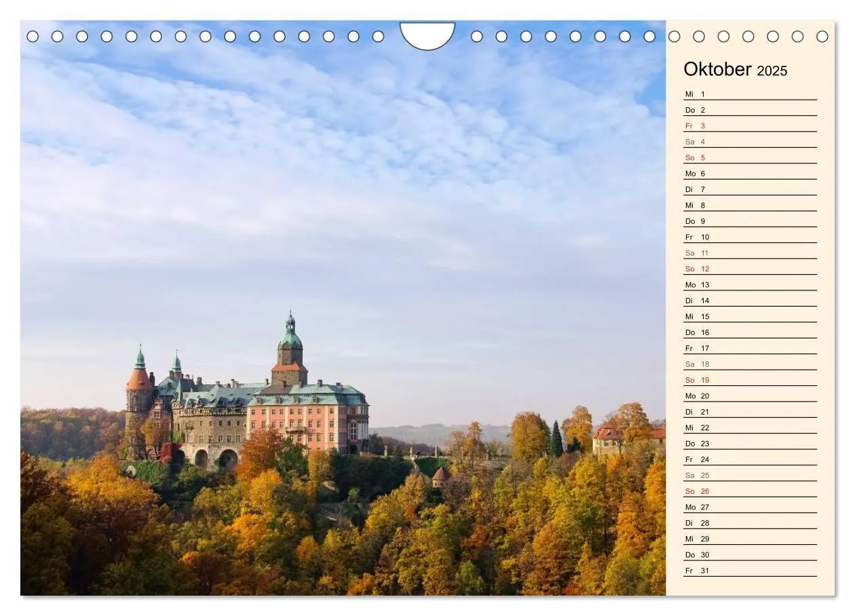This screenshot has width=855, height=616.
Task: Select the date row Fr 17
Action: (750, 348)
